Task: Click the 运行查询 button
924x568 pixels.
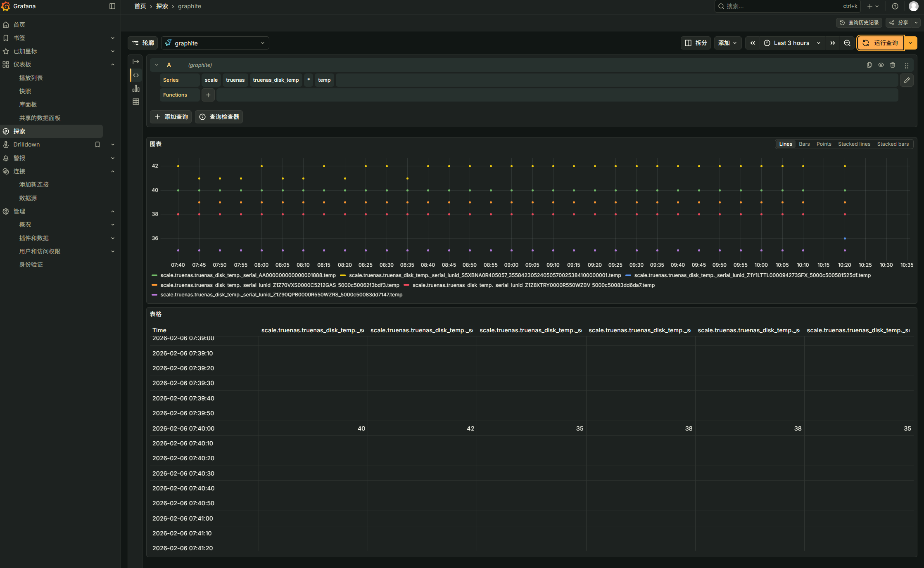Action: point(881,43)
